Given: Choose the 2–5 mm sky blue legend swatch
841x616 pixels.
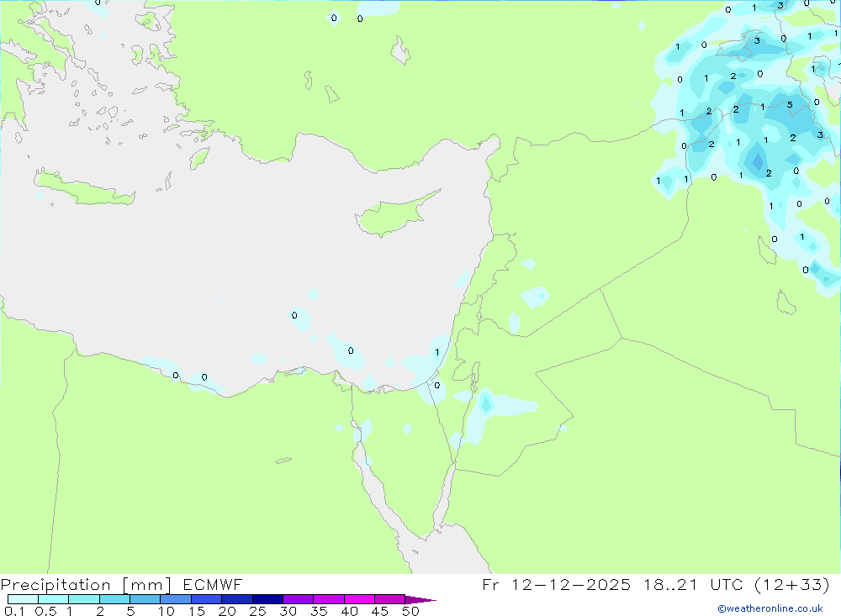Looking at the screenshot, I should tap(114, 599).
